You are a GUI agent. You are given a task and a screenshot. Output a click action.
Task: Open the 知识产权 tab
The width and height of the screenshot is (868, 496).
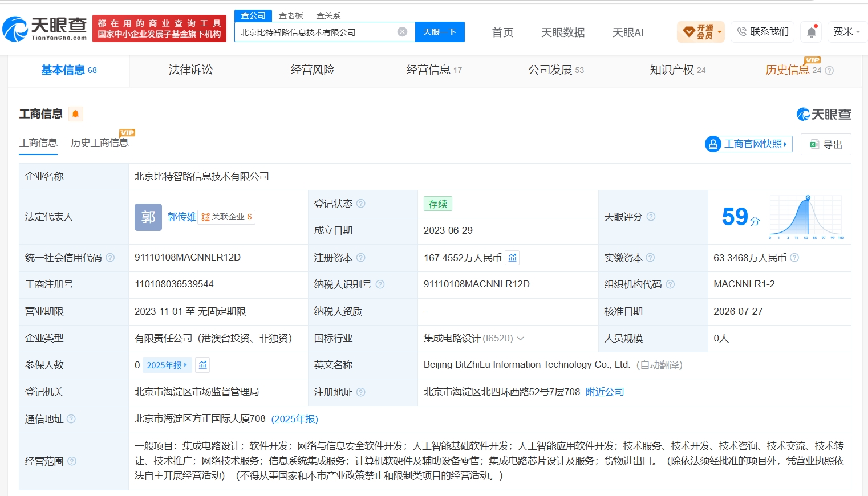click(678, 70)
